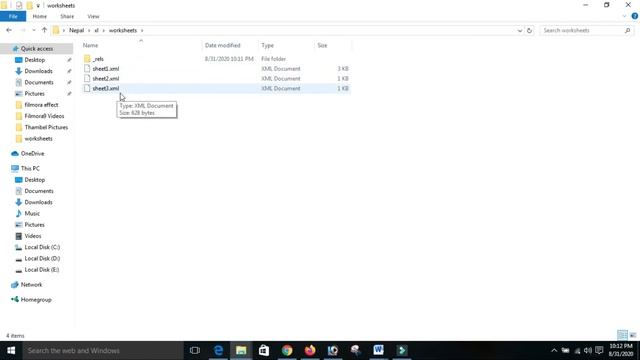The image size is (640, 360).
Task: Open Microsoft Store from taskbar
Action: pyautogui.click(x=264, y=350)
